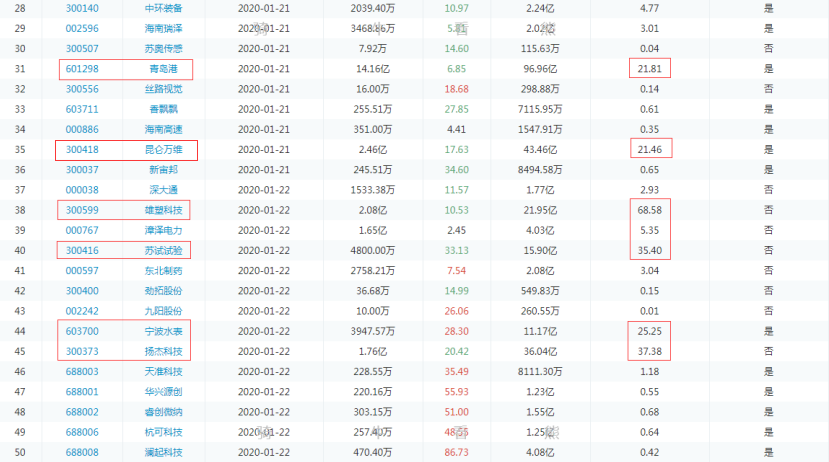Select price 86.73 in 澜起科技 row
Image resolution: width=829 pixels, height=462 pixels.
point(456,452)
